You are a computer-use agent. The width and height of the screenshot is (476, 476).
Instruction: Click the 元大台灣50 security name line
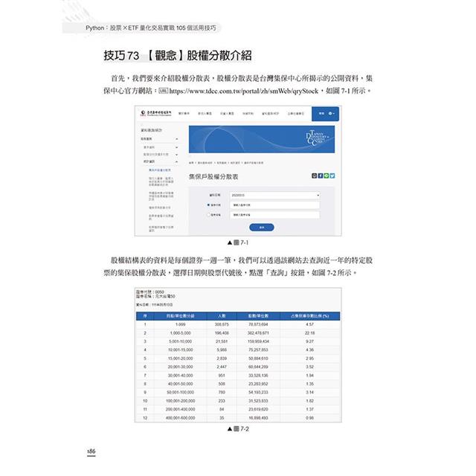pyautogui.click(x=155, y=296)
